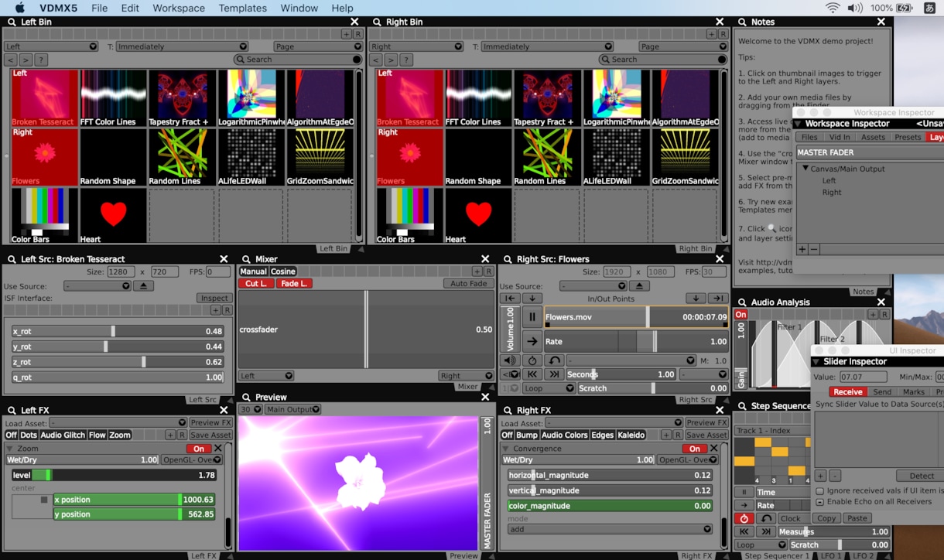944x560 pixels.
Task: Click the previous page arrow in Left Bin
Action: point(11,60)
